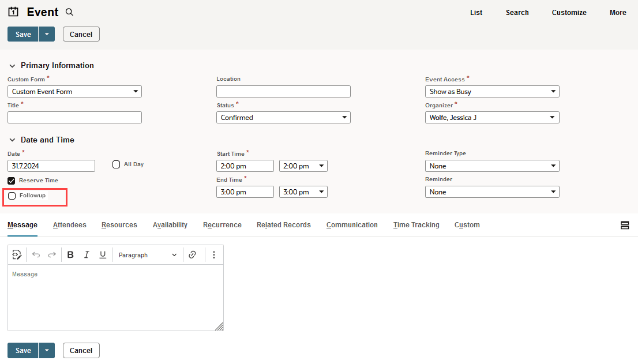Toggle italic formatting in message editor
This screenshot has width=638, height=364.
pos(87,254)
